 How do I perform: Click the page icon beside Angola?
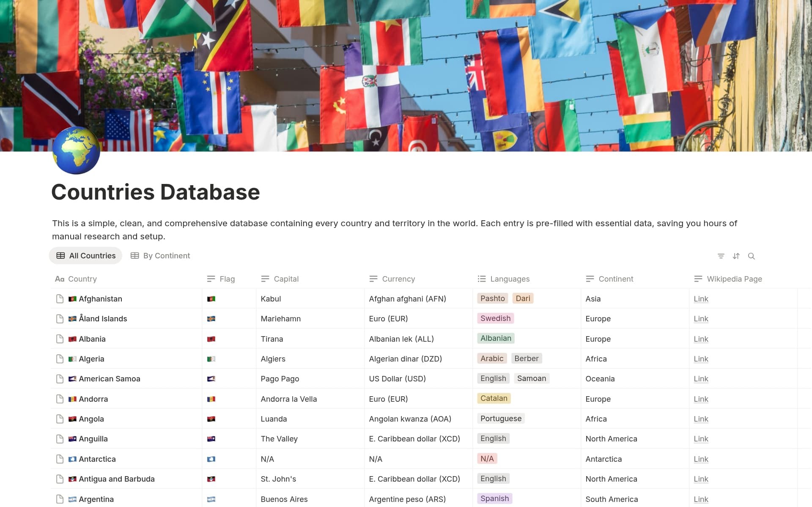click(x=59, y=419)
